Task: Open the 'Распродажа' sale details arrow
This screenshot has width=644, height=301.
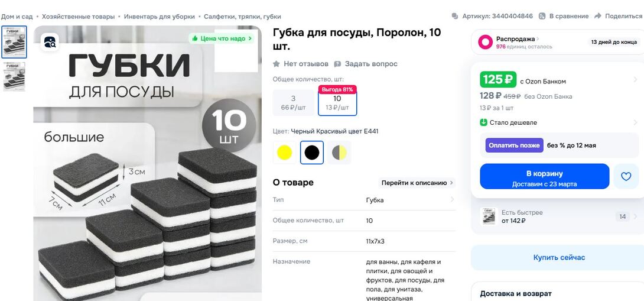Action: pos(538,39)
